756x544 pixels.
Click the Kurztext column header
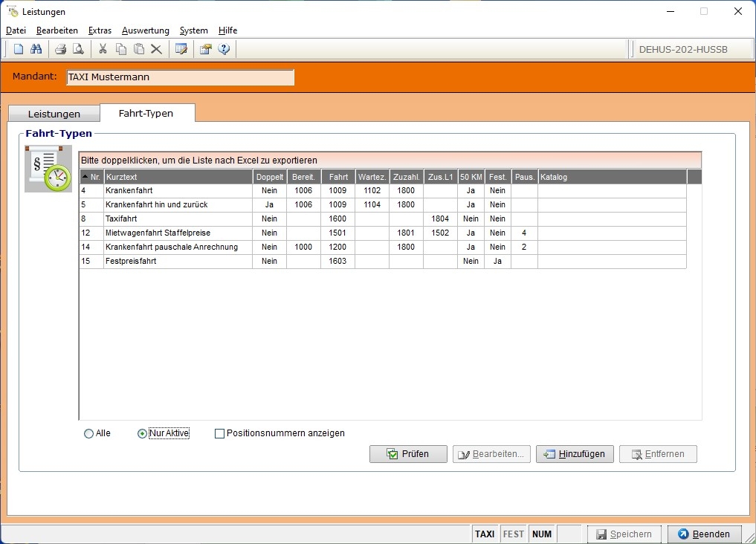[178, 177]
